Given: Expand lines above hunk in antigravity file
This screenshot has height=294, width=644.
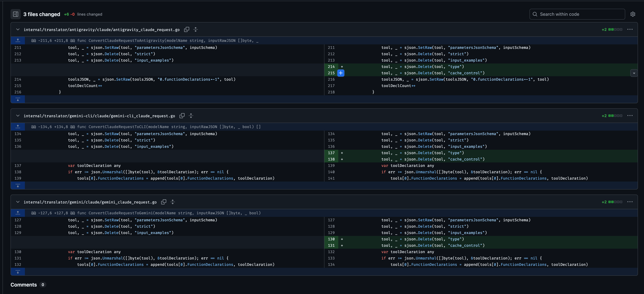Looking at the screenshot, I should (x=18, y=40).
